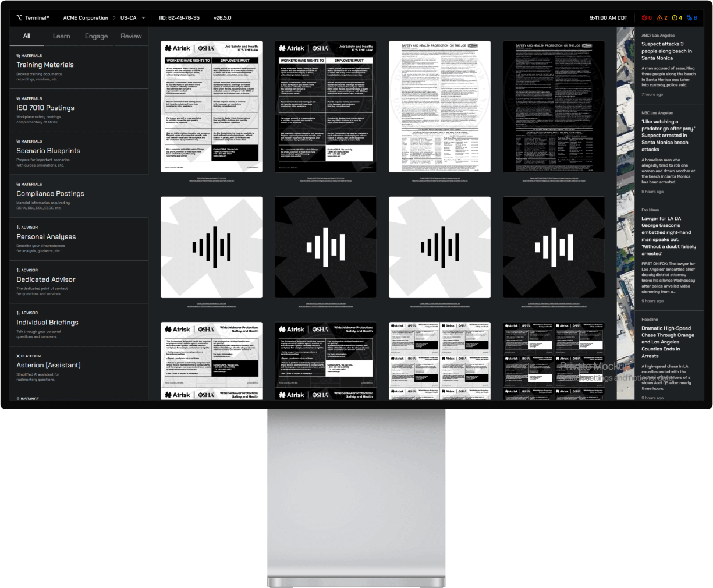
Task: Click the orange warning triangle icon
Action: coord(659,18)
